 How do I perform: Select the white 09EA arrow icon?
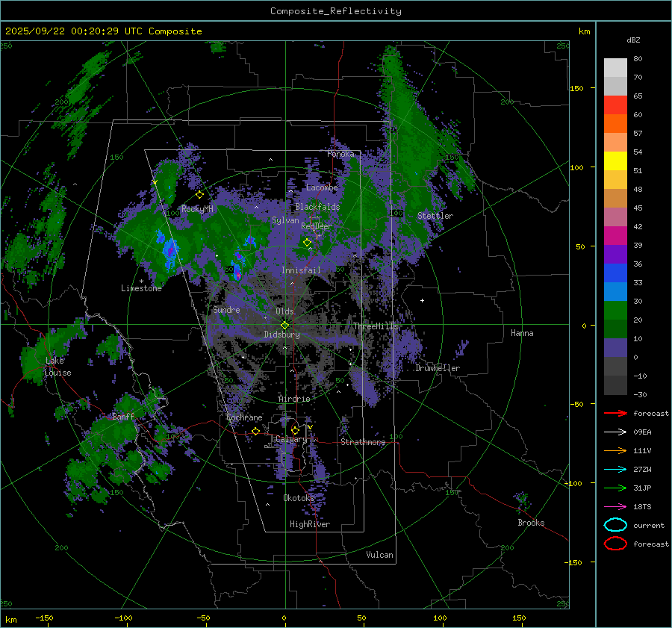(x=615, y=432)
